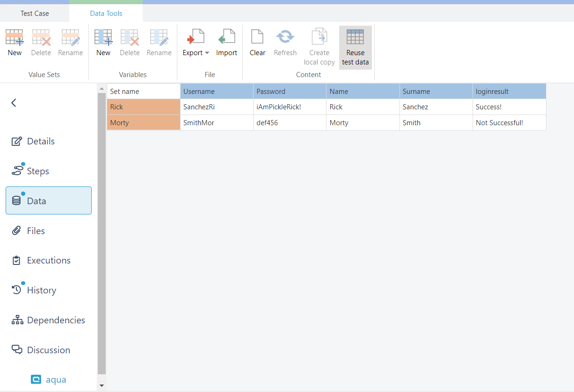Click the aqua logo link
Image resolution: width=574 pixels, height=392 pixels.
tap(49, 380)
